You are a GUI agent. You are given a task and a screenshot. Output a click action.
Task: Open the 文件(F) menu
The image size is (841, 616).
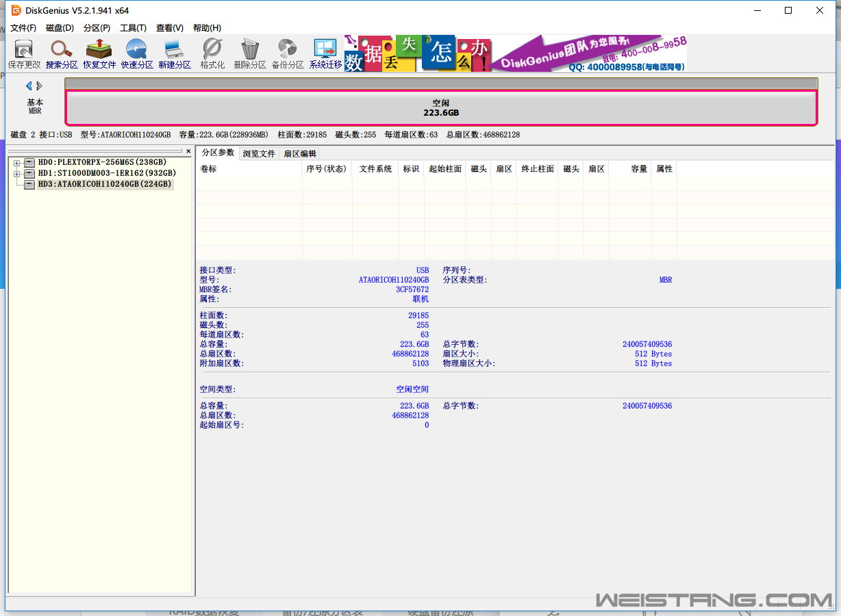pos(23,28)
